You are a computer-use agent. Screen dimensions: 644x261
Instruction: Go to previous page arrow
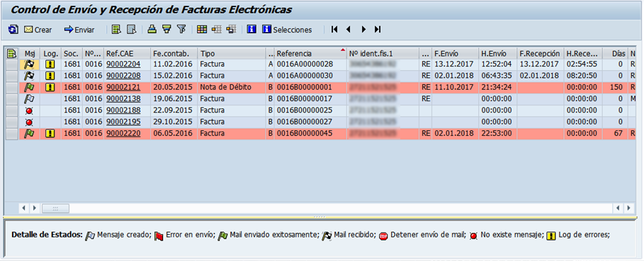pos(349,30)
